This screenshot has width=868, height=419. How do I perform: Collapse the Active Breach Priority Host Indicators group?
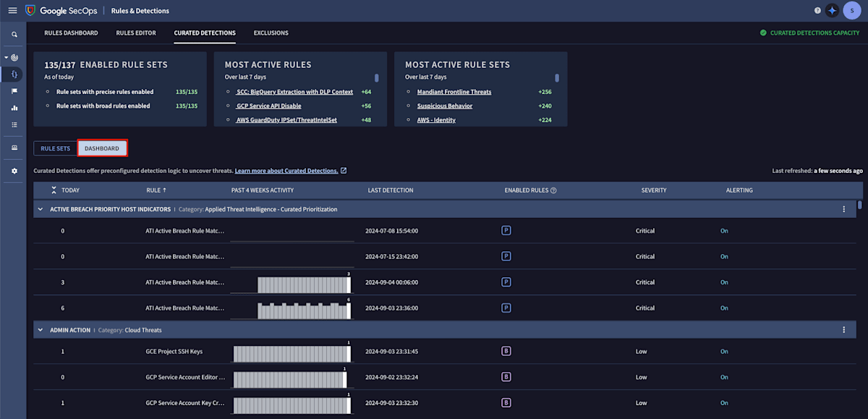click(40, 209)
